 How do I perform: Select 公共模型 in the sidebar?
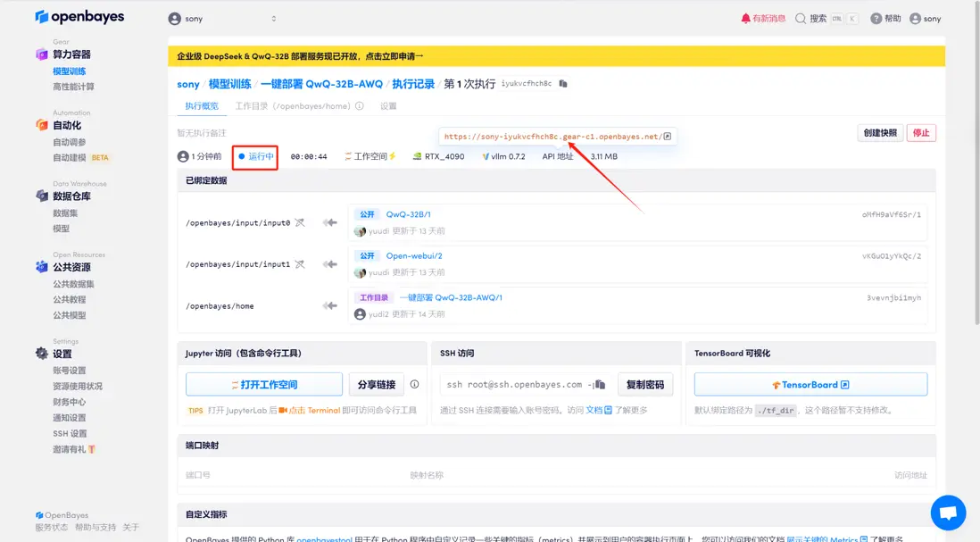[70, 315]
